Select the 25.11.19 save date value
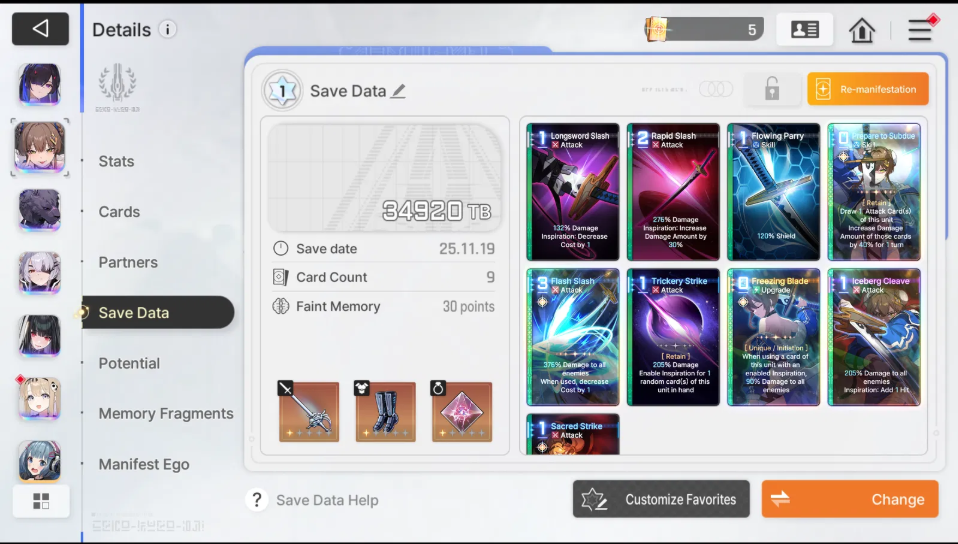Viewport: 958px width, 544px height. (467, 249)
